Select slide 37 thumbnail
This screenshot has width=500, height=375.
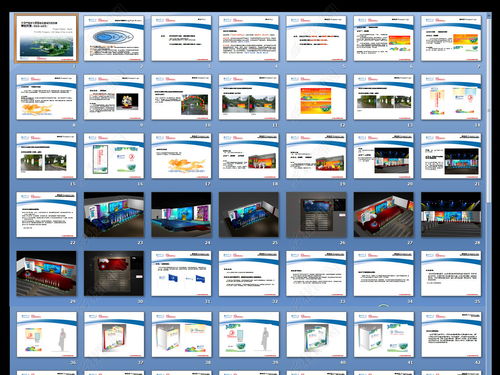tap(114, 334)
